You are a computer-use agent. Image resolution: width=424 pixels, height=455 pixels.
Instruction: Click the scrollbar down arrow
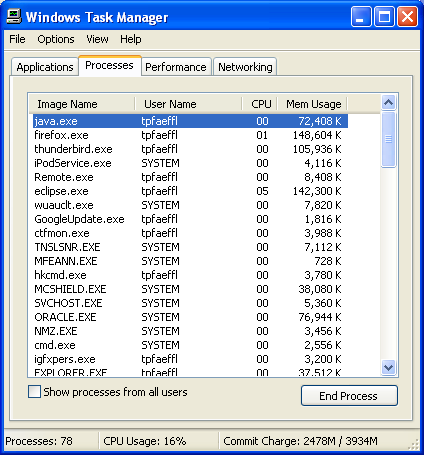point(389,368)
